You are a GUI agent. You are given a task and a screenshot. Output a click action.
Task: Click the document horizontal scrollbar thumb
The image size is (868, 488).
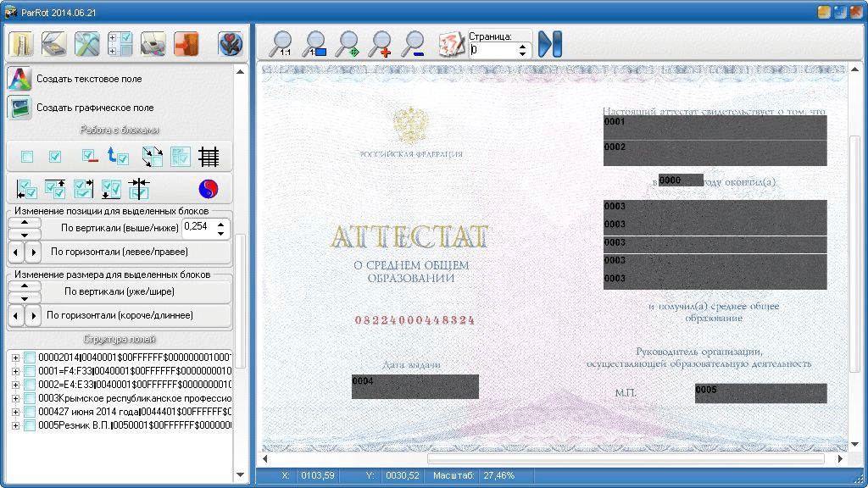(626, 458)
